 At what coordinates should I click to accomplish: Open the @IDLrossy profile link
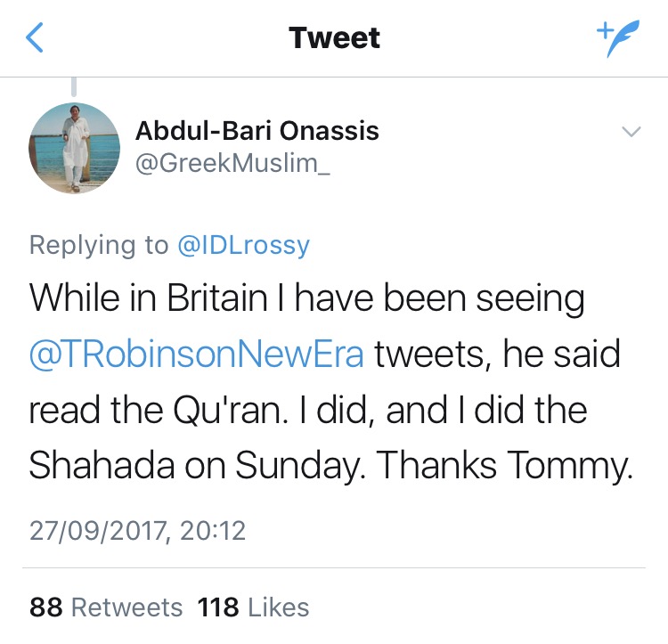[x=243, y=246]
